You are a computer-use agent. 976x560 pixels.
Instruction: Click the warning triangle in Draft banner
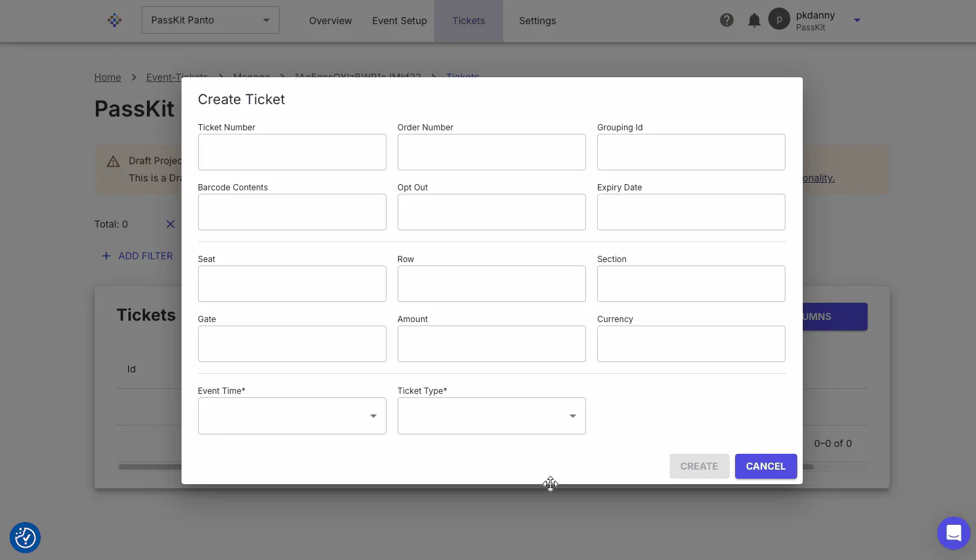(x=113, y=162)
